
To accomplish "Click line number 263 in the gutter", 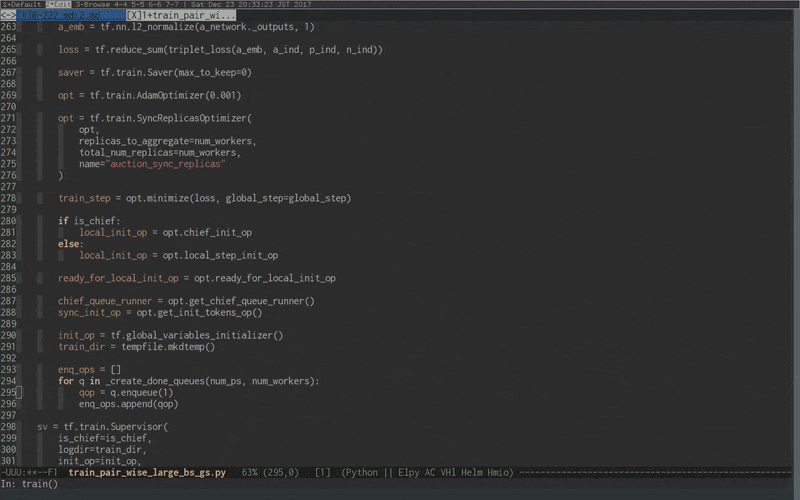I will (8, 27).
